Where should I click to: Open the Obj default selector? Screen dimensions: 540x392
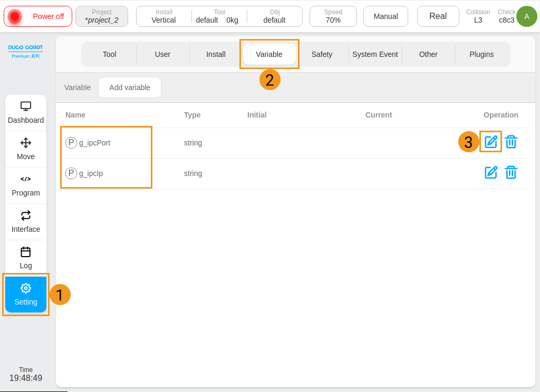tap(274, 16)
